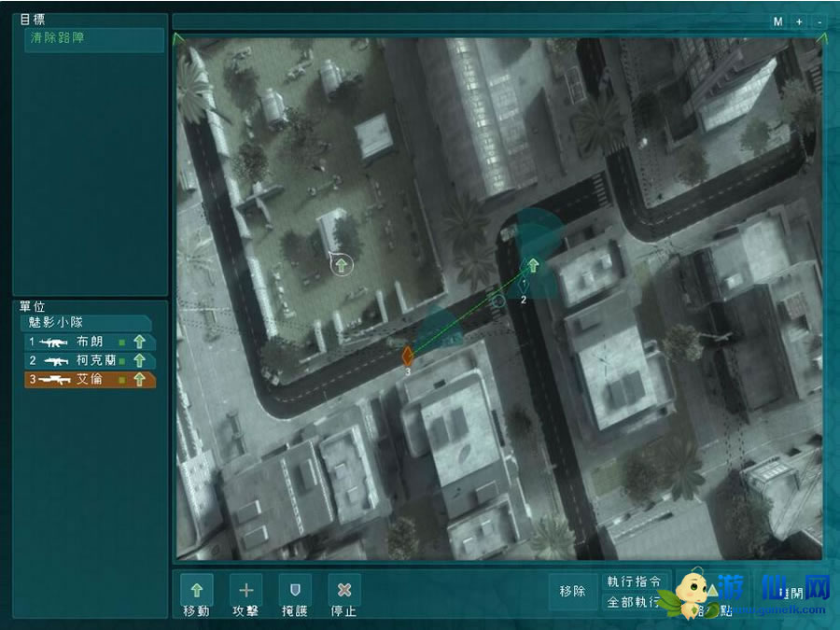Click the 執行指令 (Execute order) button
Viewport: 840px width, 630px height.
click(x=635, y=581)
